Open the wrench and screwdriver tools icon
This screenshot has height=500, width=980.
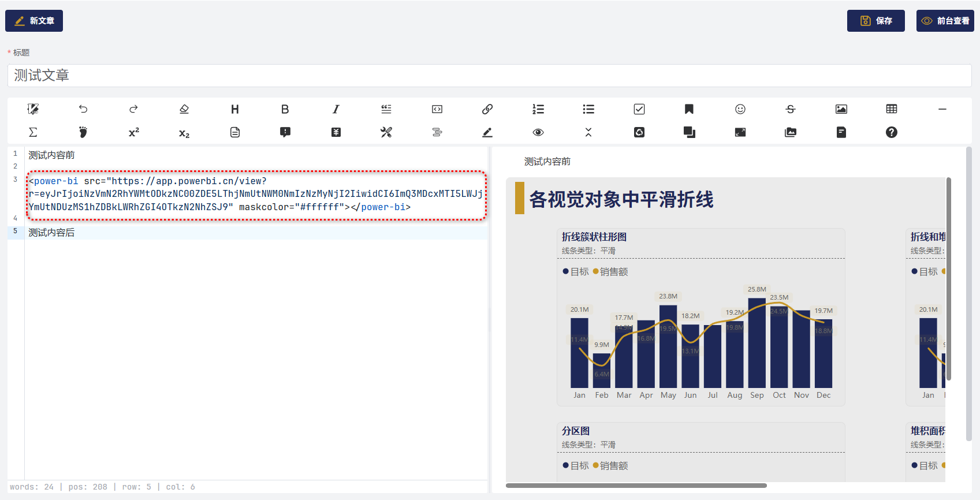click(x=386, y=132)
